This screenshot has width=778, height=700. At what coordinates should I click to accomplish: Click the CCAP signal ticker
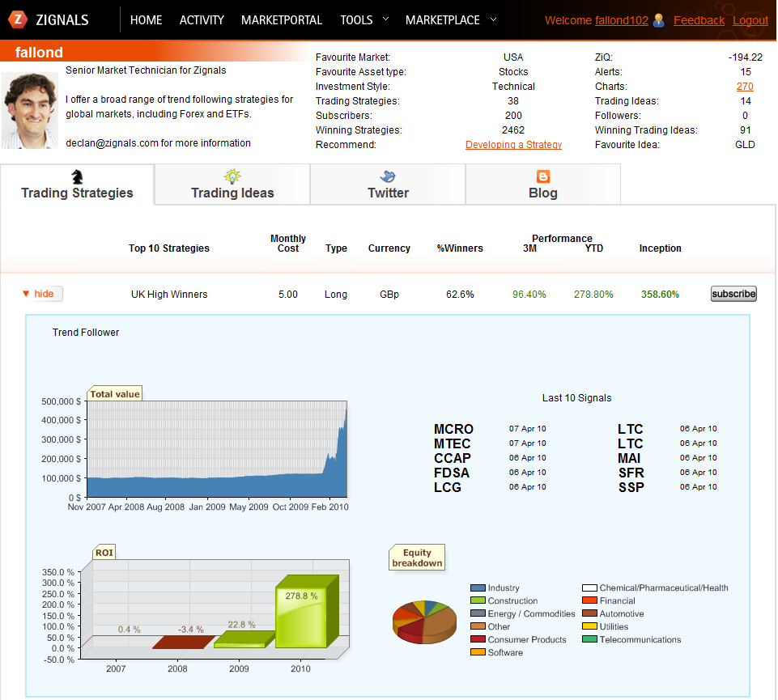coord(452,458)
